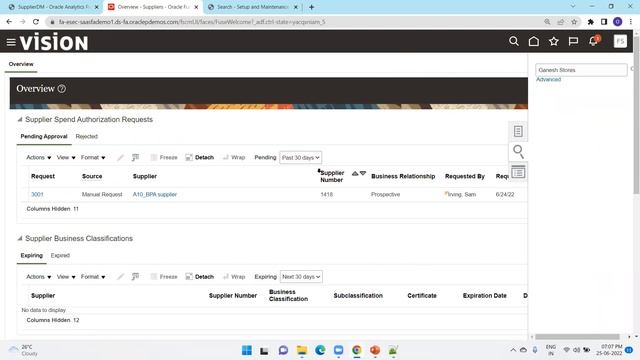Viewport: 640px width, 360px height.
Task: Click edit pencil icon in Business Classifications toolbar
Action: 120,277
